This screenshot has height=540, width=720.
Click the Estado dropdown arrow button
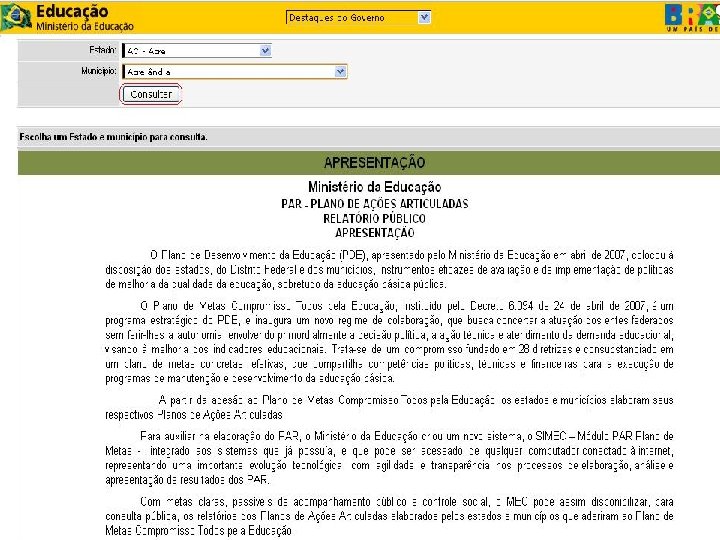tap(265, 51)
